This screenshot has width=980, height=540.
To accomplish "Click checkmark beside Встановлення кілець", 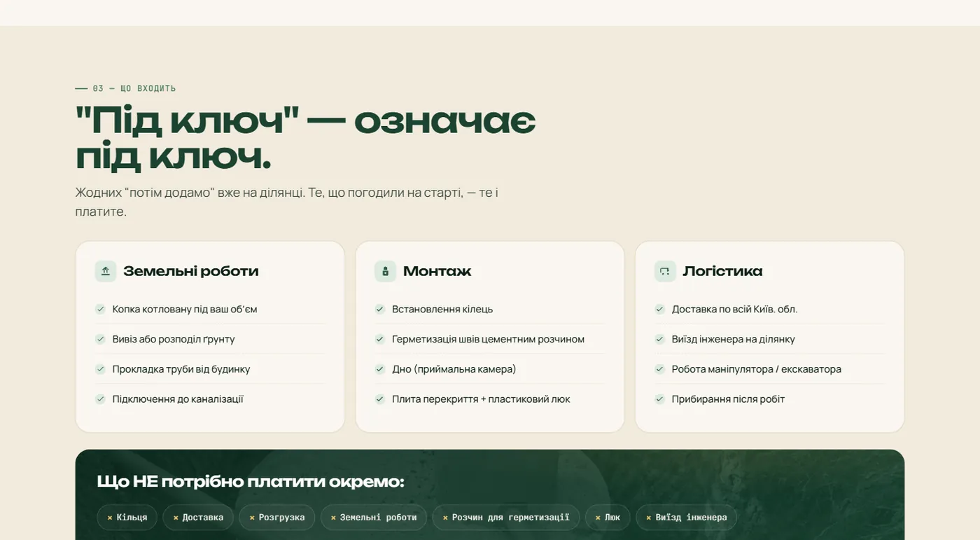I will [380, 309].
